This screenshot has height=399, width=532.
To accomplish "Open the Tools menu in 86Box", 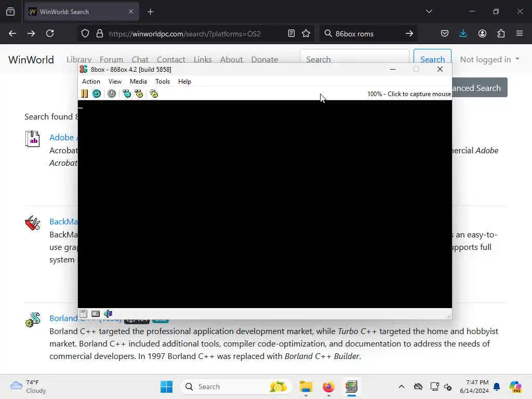I will click(x=163, y=82).
